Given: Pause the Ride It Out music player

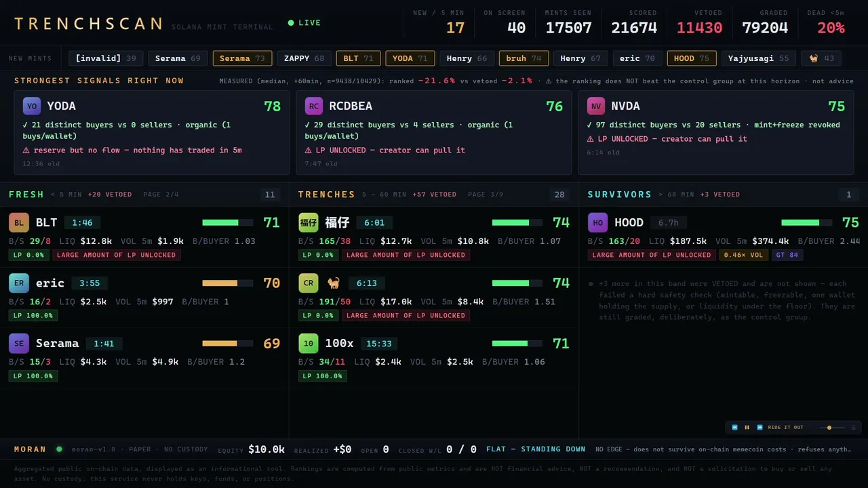Looking at the screenshot, I should [x=747, y=428].
